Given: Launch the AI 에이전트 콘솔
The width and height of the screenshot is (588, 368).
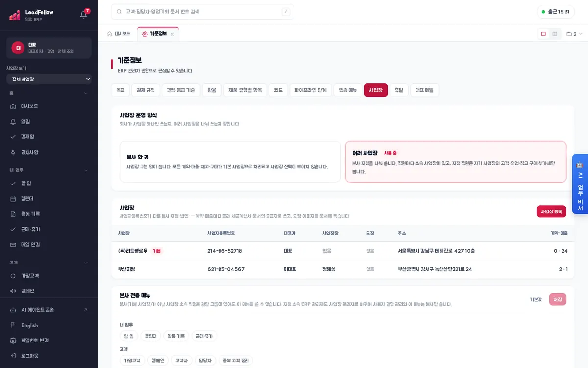Looking at the screenshot, I should point(49,310).
